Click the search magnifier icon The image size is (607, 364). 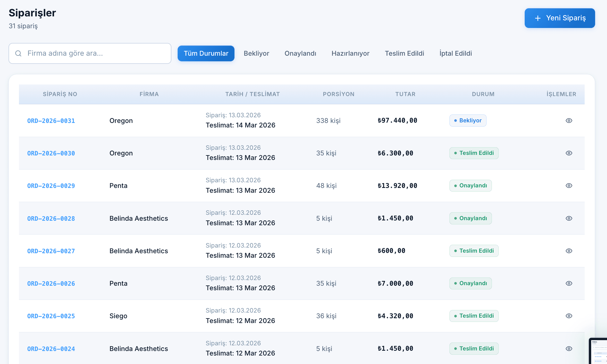(18, 53)
